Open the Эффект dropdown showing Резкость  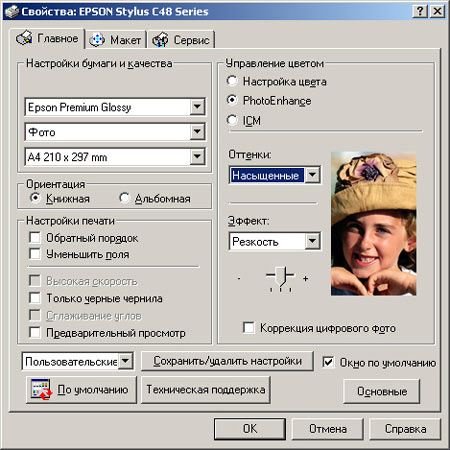click(x=312, y=241)
